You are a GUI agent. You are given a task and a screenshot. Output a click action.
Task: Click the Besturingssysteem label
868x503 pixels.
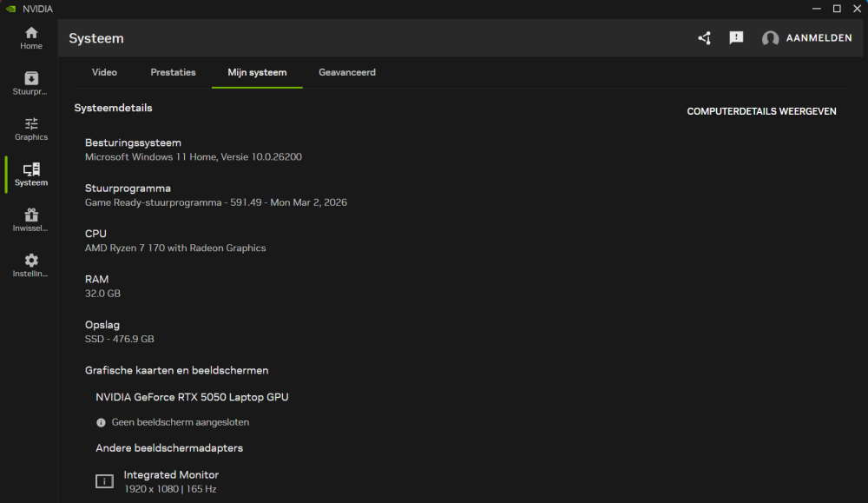pyautogui.click(x=133, y=143)
